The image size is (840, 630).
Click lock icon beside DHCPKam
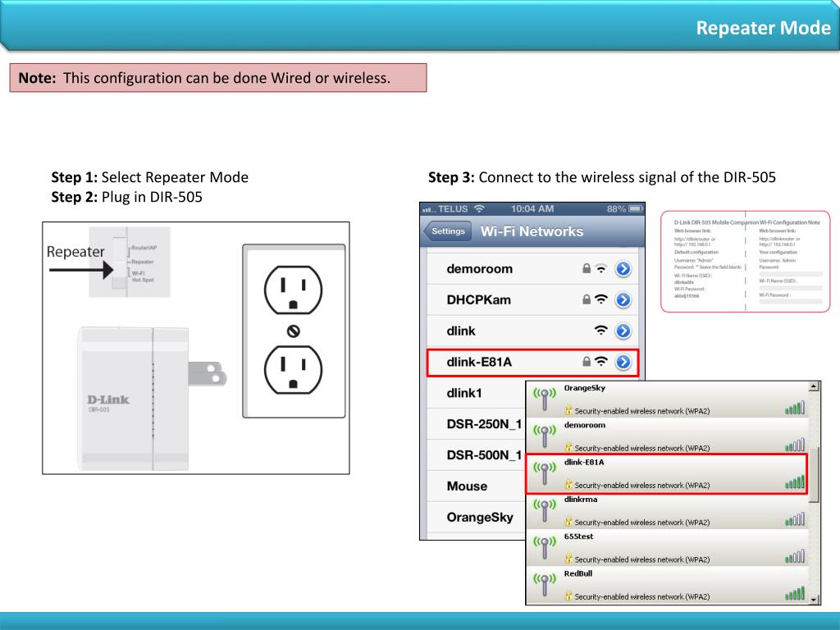(x=587, y=299)
